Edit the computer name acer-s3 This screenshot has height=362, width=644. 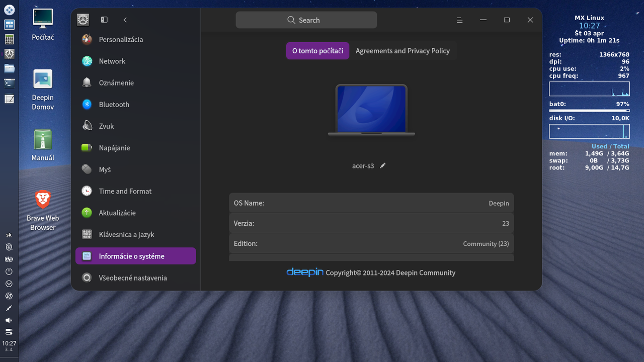tap(383, 165)
